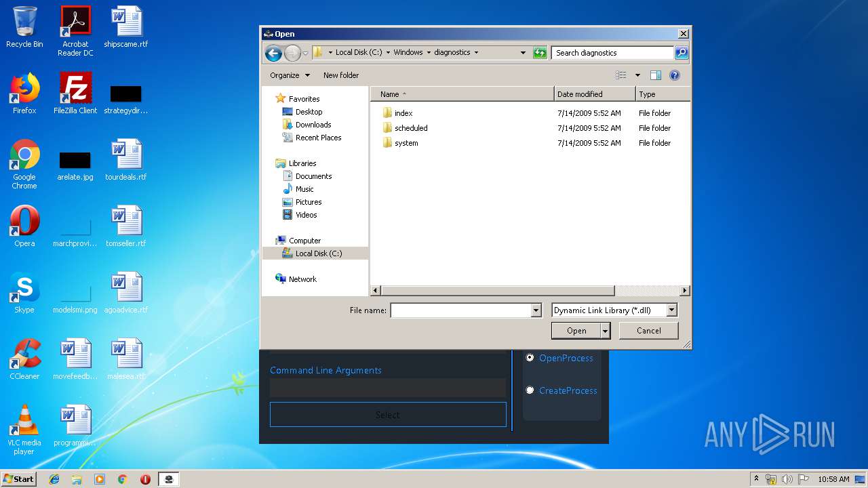Click the File name input field
868x488 pixels.
(x=460, y=310)
